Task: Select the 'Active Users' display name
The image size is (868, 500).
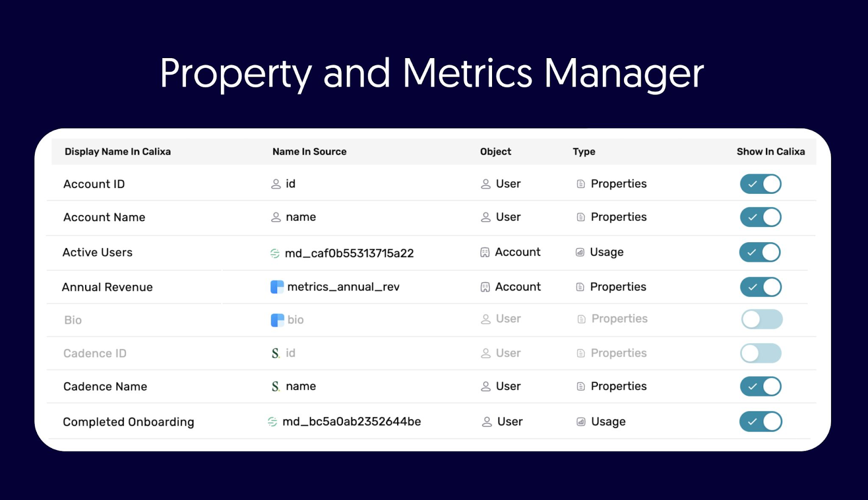Action: 97,252
